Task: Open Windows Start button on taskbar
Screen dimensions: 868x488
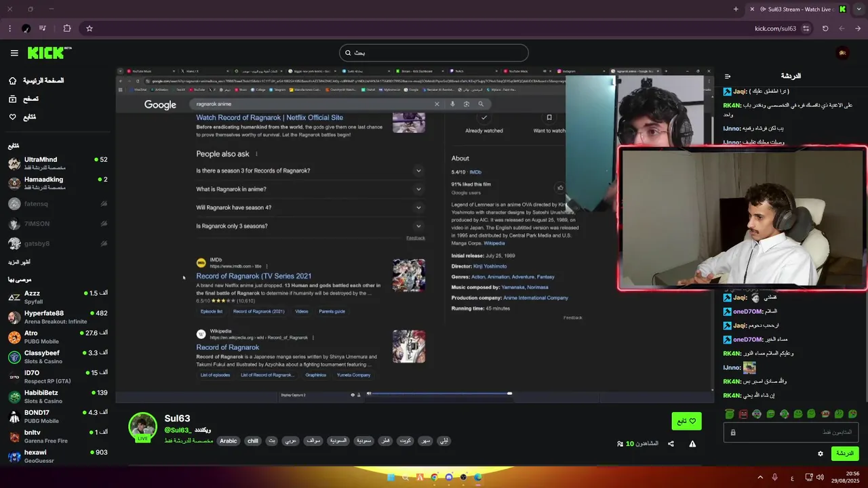Action: pyautogui.click(x=391, y=477)
